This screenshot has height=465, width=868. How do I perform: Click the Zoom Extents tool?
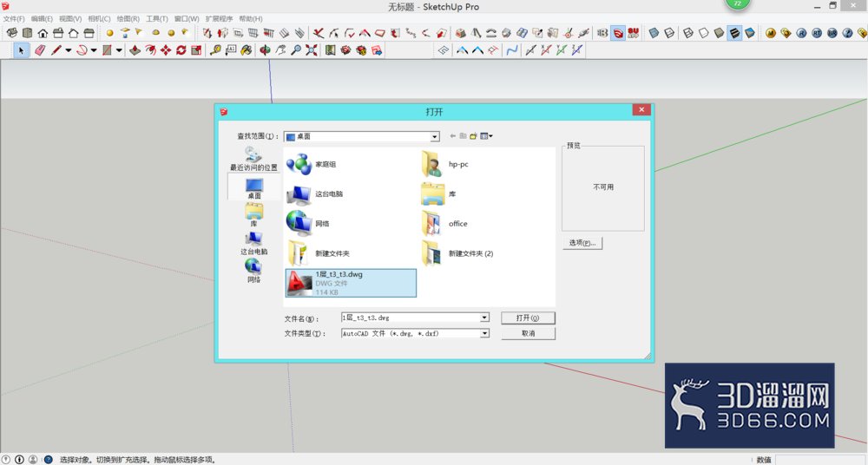pyautogui.click(x=312, y=50)
